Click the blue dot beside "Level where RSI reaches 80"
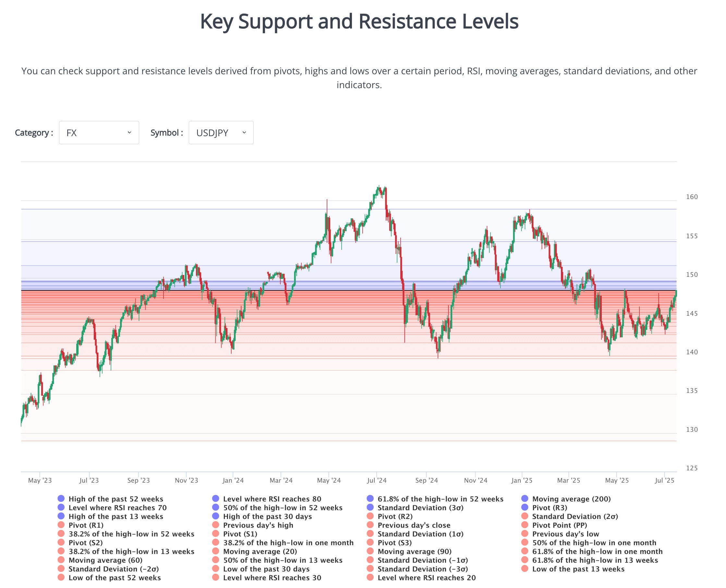Viewport: 726px width, 588px height. pyautogui.click(x=216, y=499)
